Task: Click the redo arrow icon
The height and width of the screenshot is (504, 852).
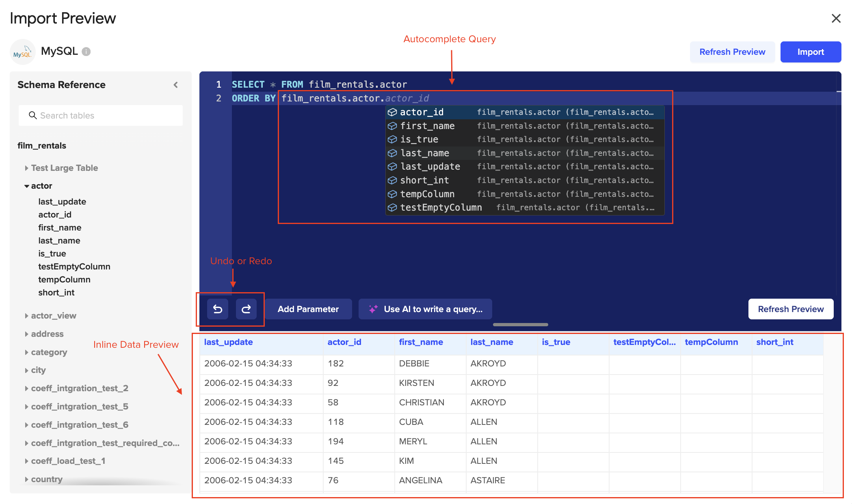Action: click(246, 309)
